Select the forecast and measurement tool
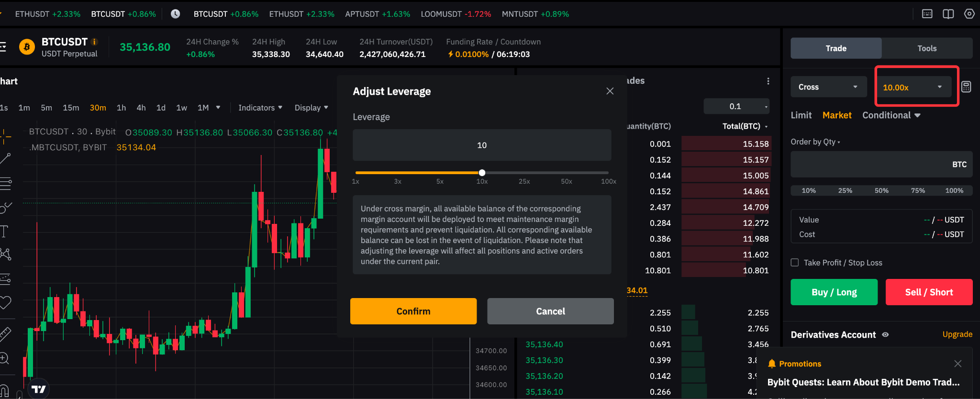The image size is (980, 399). click(x=5, y=278)
